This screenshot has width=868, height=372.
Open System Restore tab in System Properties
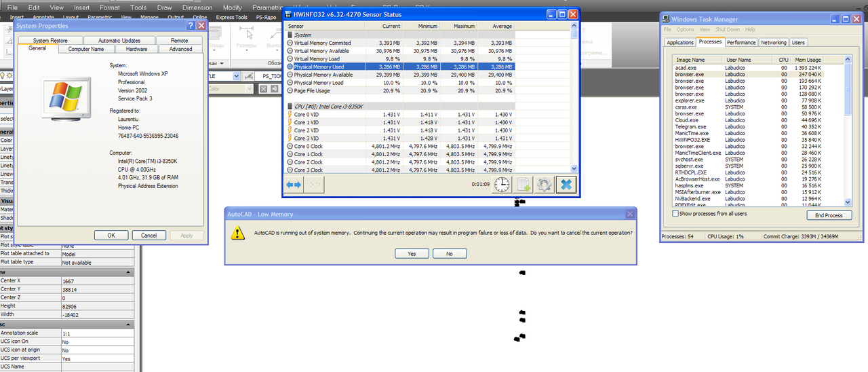click(51, 41)
